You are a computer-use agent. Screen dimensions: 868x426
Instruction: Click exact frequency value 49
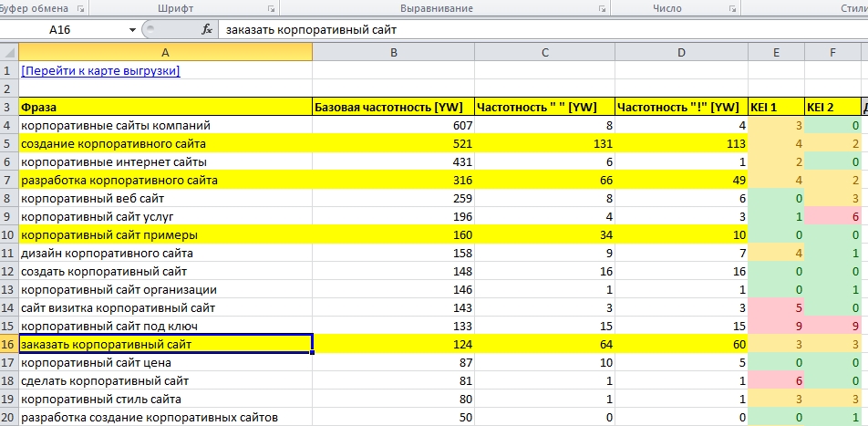pos(681,180)
